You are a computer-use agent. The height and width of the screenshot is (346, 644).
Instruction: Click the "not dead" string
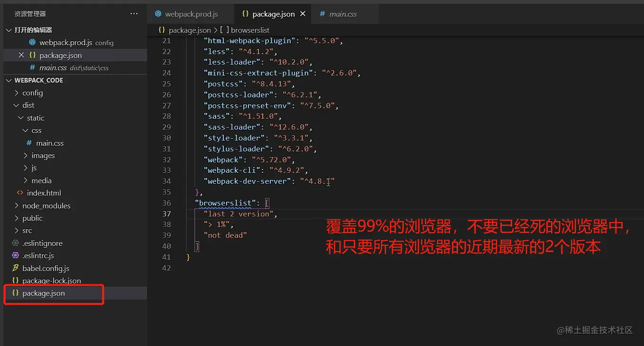coord(225,235)
